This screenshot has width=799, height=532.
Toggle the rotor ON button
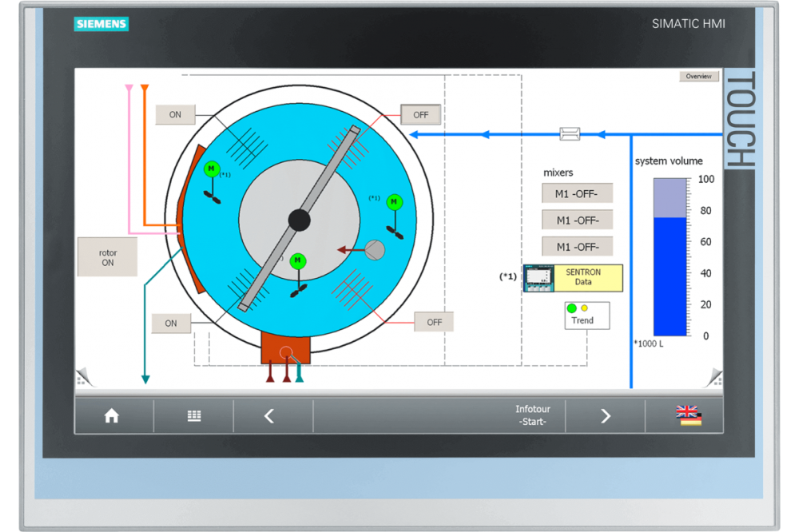coord(107,257)
